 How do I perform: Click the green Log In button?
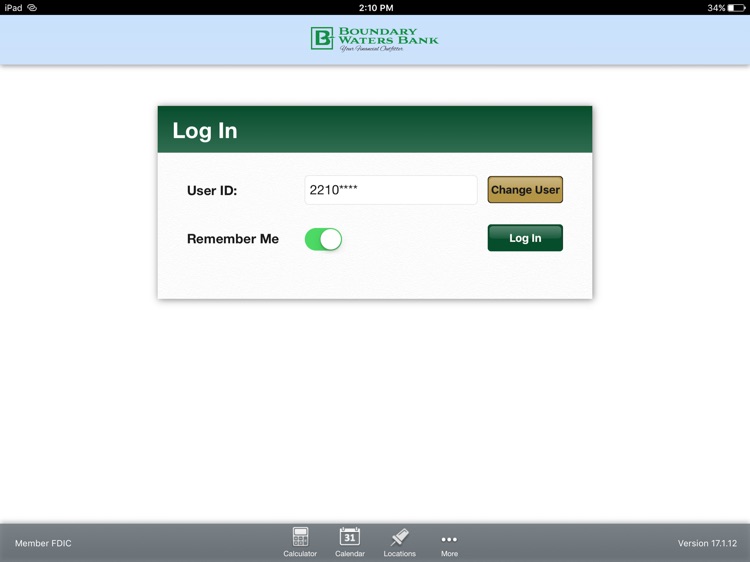(x=525, y=238)
